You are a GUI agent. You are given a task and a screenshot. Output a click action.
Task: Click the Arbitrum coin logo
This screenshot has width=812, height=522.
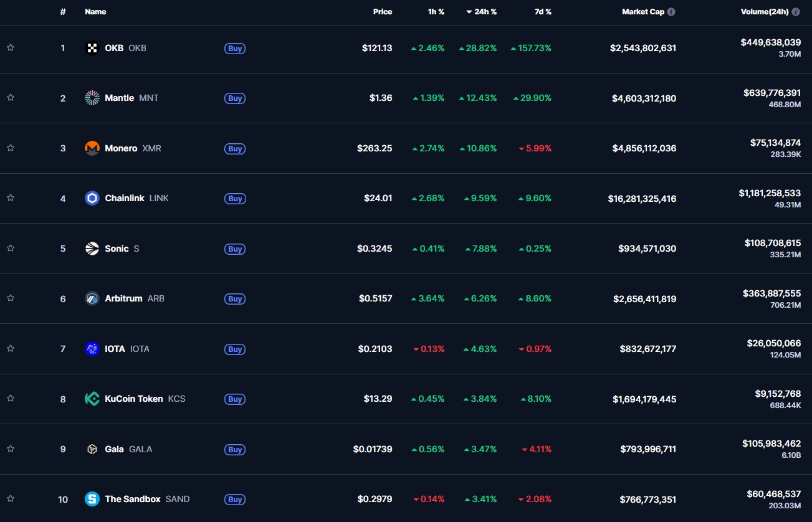(92, 298)
